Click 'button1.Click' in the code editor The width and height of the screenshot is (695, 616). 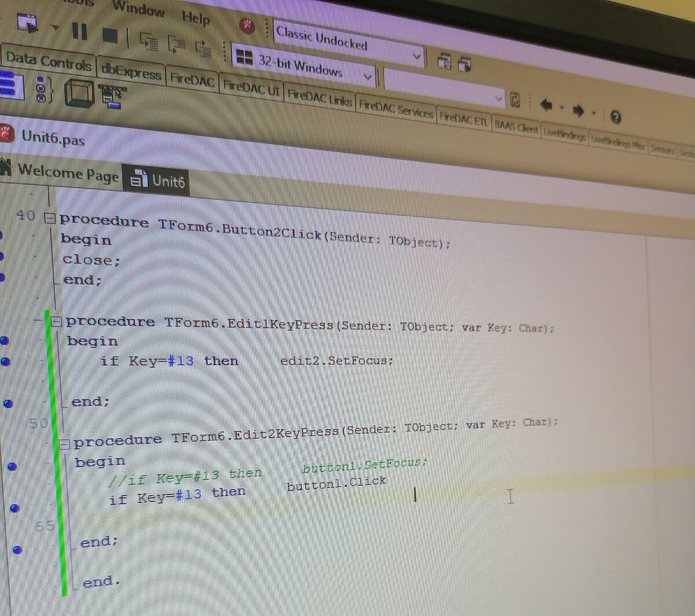[x=336, y=482]
